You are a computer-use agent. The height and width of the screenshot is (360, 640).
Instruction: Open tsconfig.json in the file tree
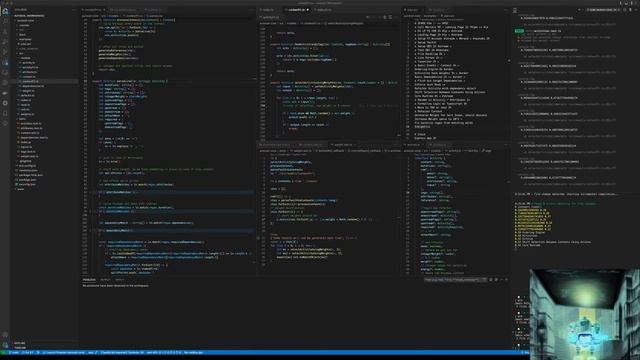(27, 184)
